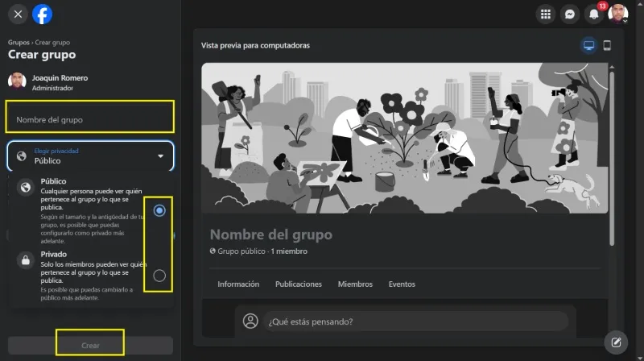The width and height of the screenshot is (644, 361).
Task: Click the Grupo público · 1 miembro text
Action: pos(262,251)
